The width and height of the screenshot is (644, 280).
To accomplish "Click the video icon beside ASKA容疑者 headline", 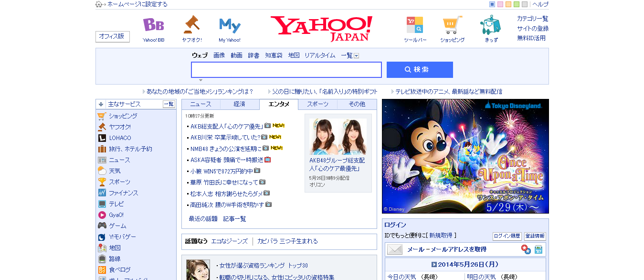I will (x=268, y=160).
